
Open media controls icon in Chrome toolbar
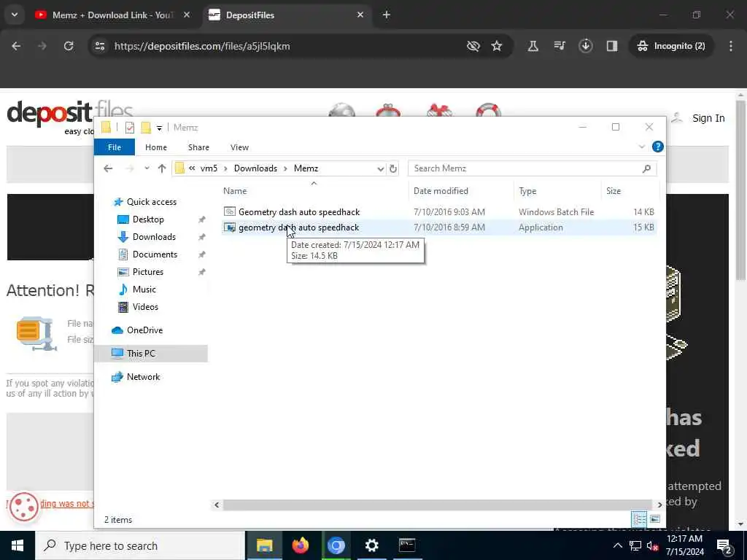pyautogui.click(x=560, y=46)
